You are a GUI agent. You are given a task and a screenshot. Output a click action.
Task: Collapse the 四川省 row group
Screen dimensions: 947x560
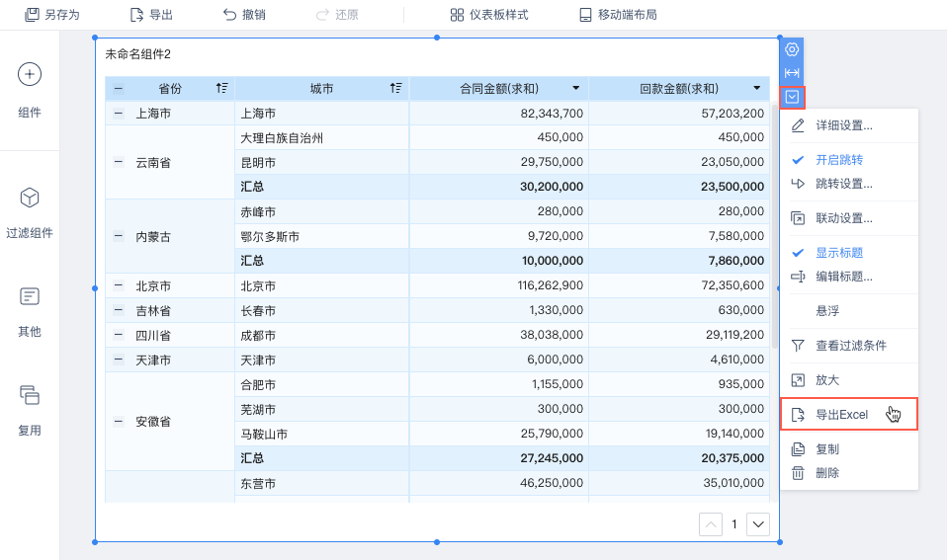tap(119, 335)
